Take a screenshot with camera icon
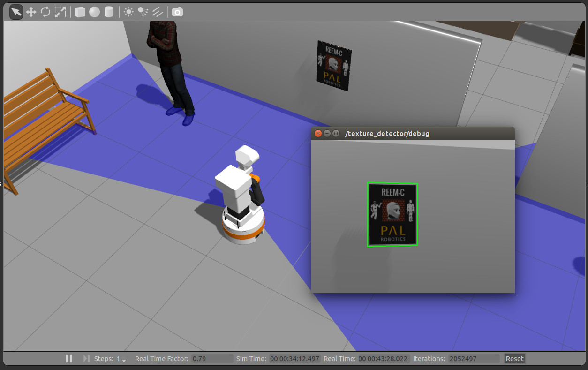This screenshot has height=370, width=588. 177,12
